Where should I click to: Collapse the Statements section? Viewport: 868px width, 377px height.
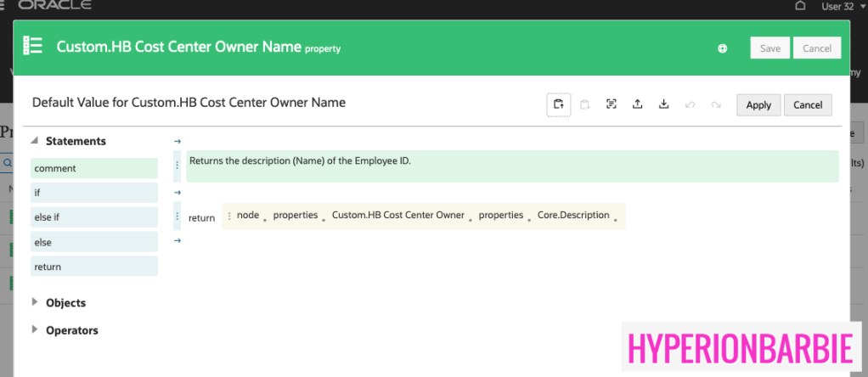point(36,141)
